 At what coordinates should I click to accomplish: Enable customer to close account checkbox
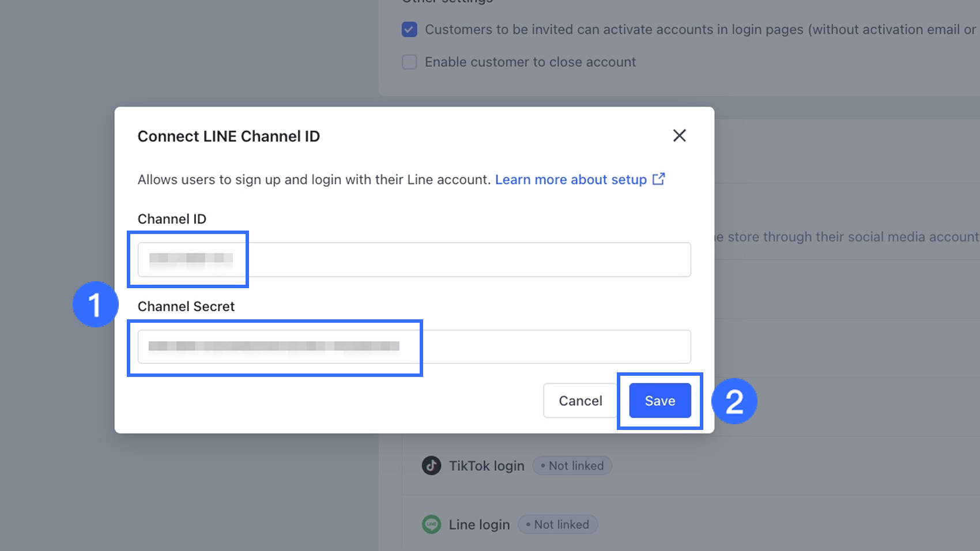coord(409,62)
